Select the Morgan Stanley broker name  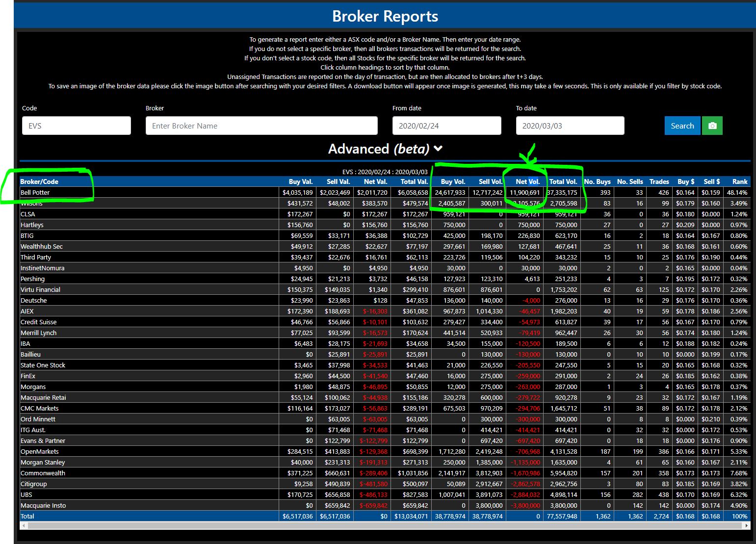[x=43, y=462]
